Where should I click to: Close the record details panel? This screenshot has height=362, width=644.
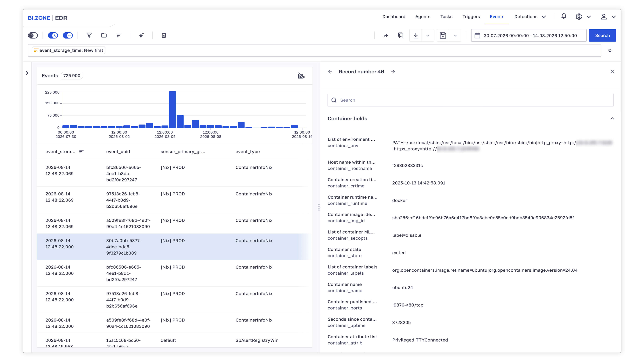(613, 72)
